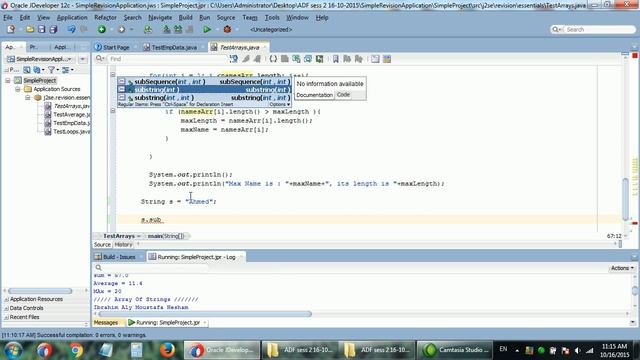
Task: Click the Make project build icon
Action: pyautogui.click(x=167, y=29)
